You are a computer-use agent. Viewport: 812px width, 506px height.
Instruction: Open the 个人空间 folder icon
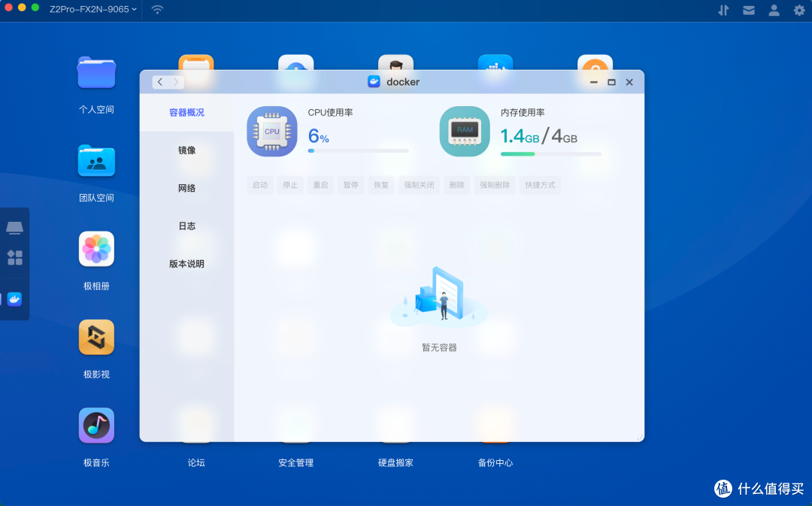96,72
